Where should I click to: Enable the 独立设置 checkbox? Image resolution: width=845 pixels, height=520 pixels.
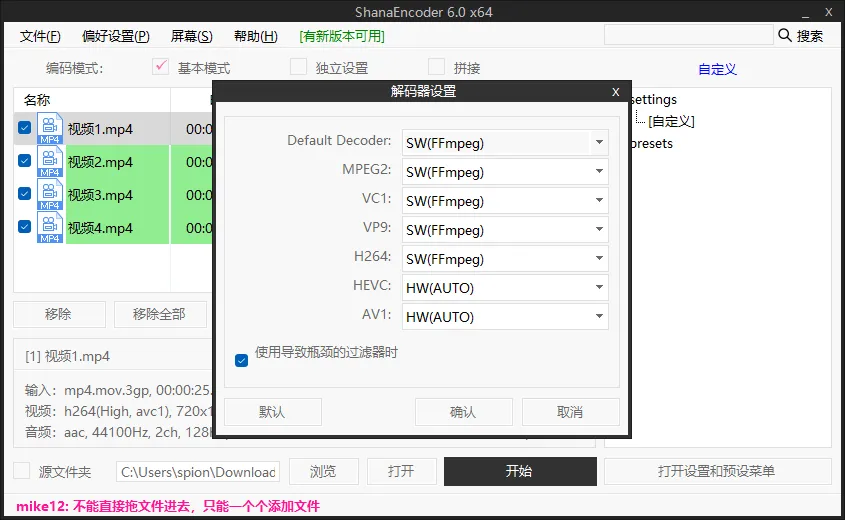coord(299,66)
